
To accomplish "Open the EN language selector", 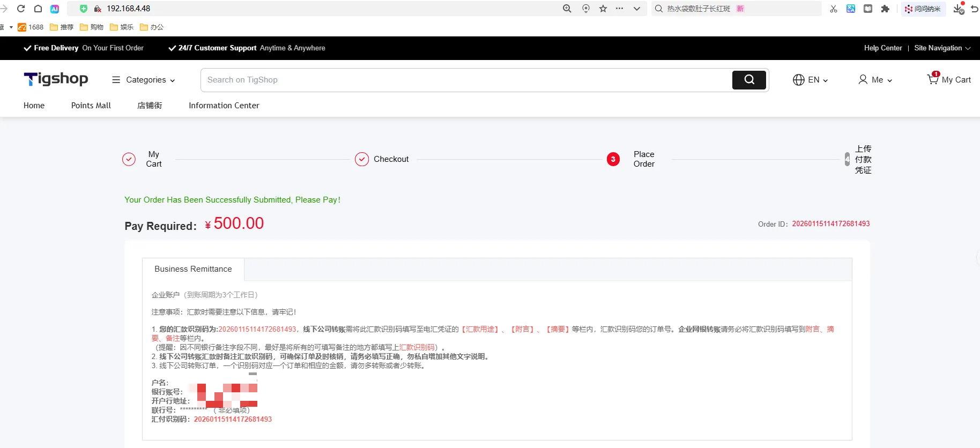I will tap(810, 80).
